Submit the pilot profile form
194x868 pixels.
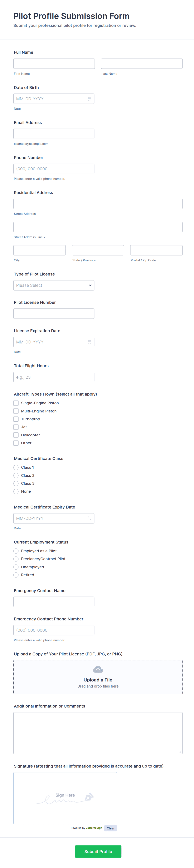(x=98, y=852)
